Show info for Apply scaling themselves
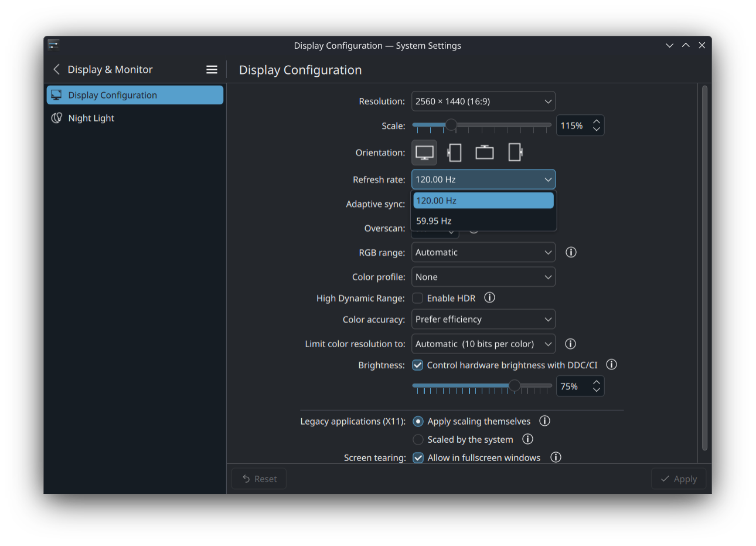756x546 pixels. 544,421
